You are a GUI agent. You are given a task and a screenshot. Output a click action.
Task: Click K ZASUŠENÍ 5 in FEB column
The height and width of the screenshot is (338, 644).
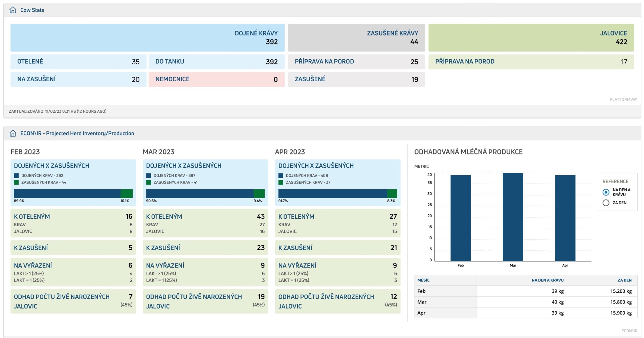pyautogui.click(x=73, y=248)
